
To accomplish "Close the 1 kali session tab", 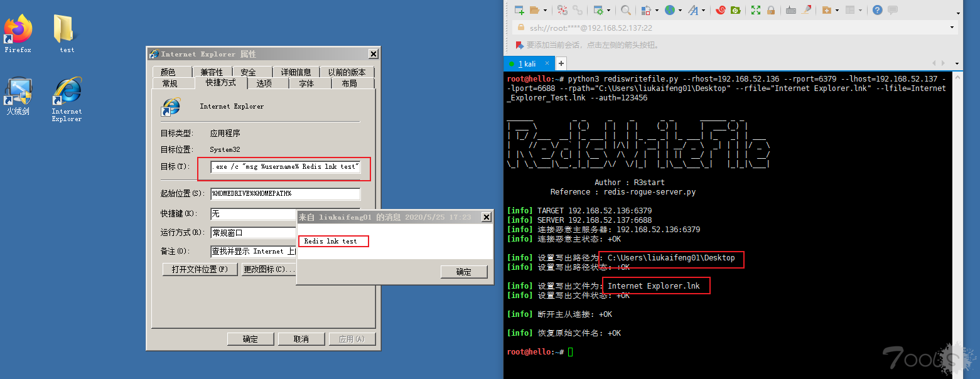I will [x=548, y=63].
